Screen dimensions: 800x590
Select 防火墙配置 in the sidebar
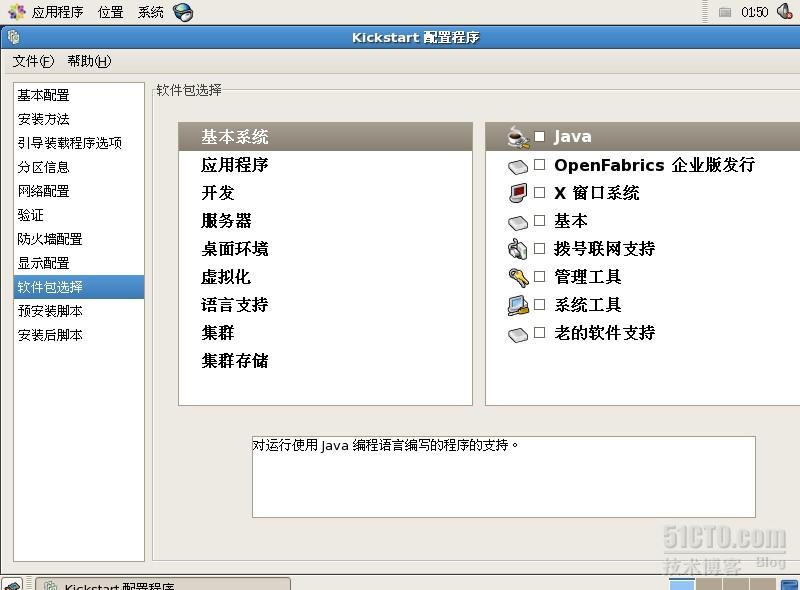(79, 239)
